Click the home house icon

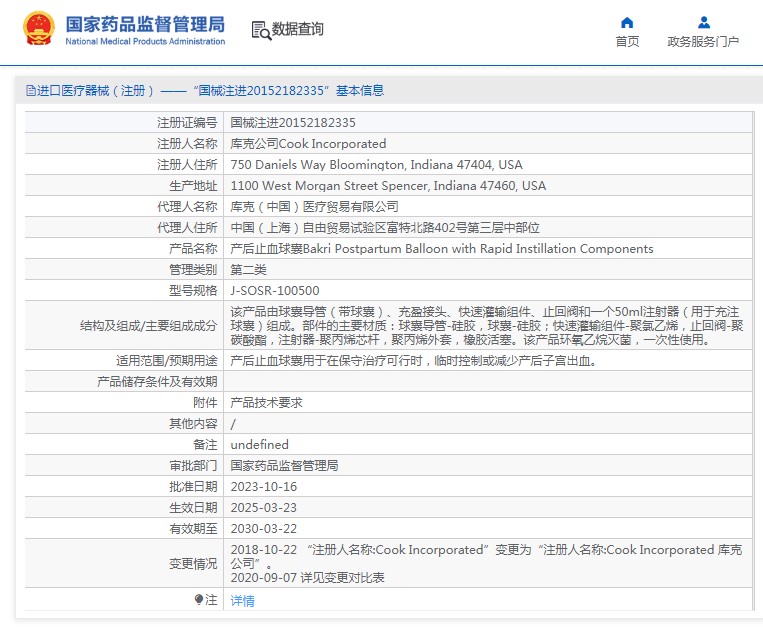(x=627, y=22)
